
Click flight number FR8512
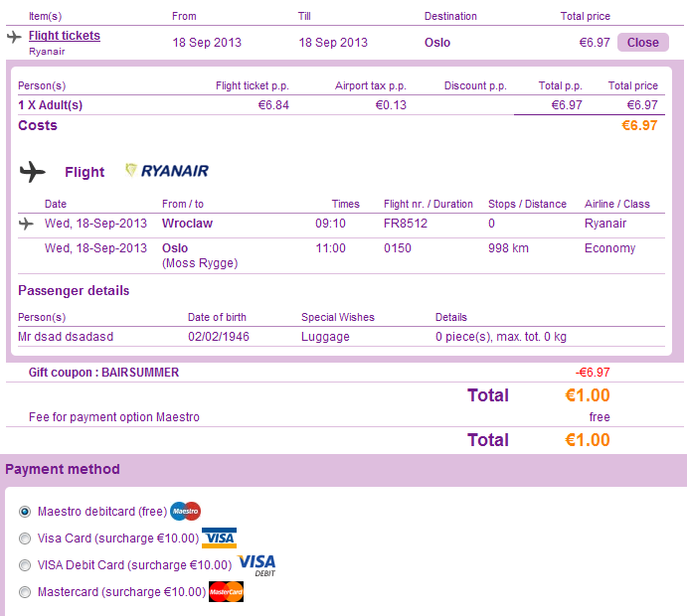(x=406, y=224)
